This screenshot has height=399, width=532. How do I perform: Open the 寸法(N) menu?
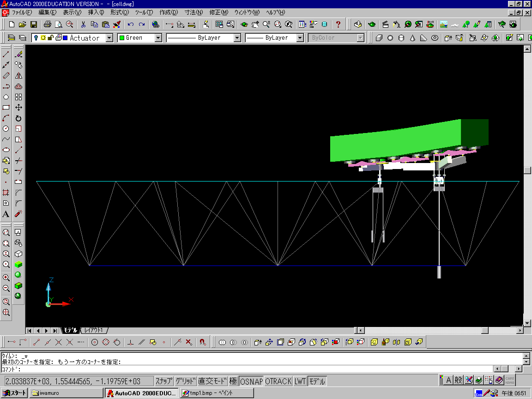coord(194,12)
